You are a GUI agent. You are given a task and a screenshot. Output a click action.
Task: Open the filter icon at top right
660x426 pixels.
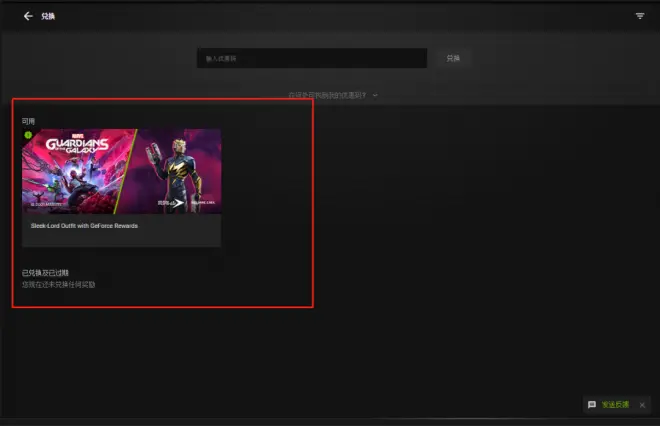pos(640,16)
